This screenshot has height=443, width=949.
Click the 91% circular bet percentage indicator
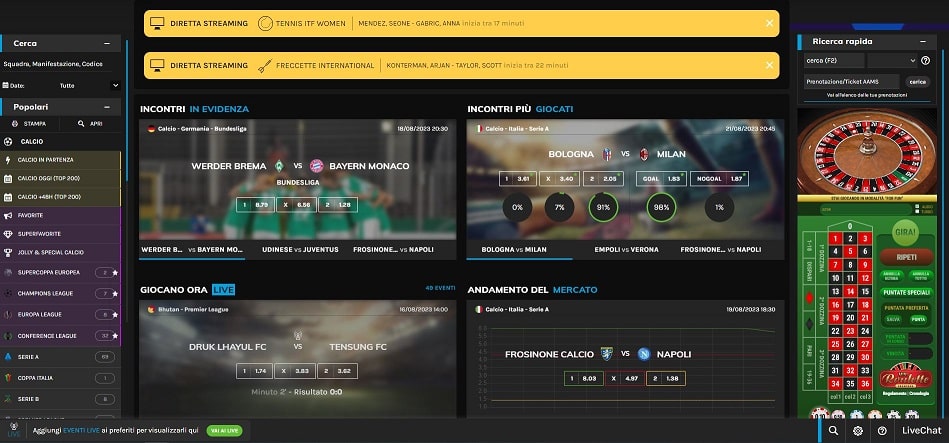[603, 208]
